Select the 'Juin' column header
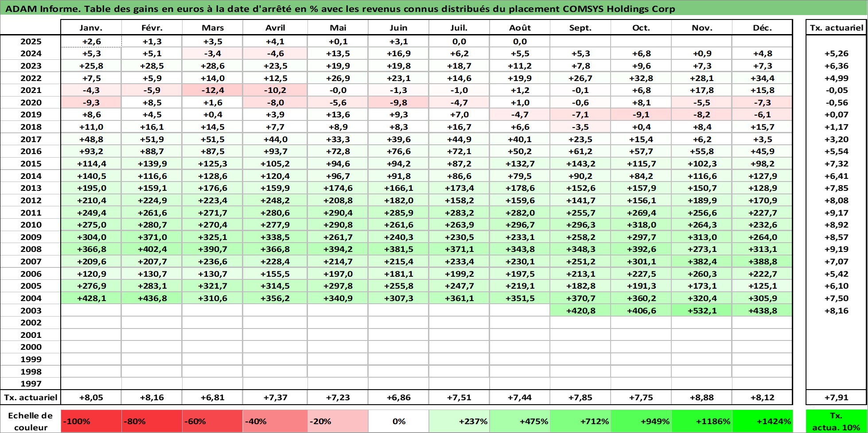868x433 pixels. [x=398, y=27]
